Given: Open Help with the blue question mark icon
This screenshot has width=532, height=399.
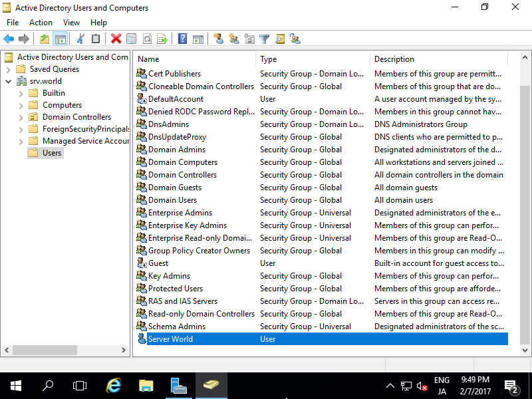Looking at the screenshot, I should pyautogui.click(x=182, y=39).
